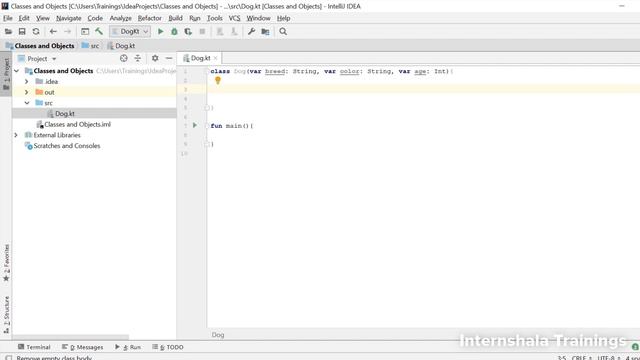Click the locate/scroll from source target icon

pos(124,58)
